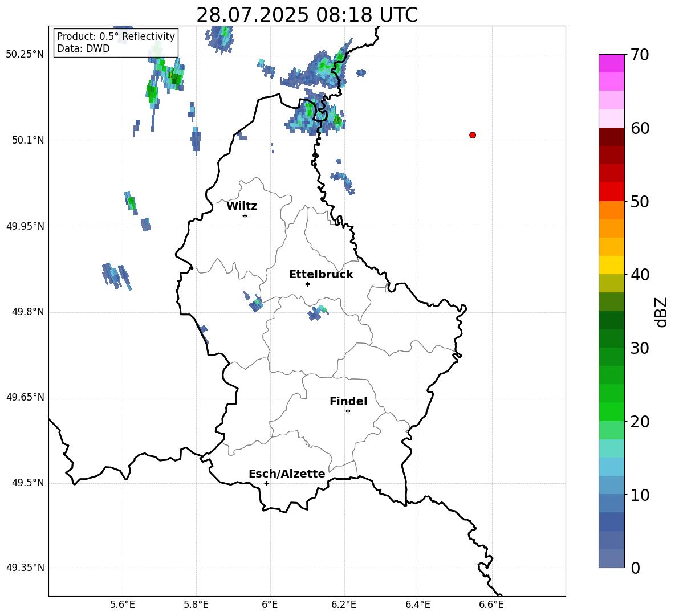Click the Findel station label
This screenshot has width=675, height=616.
click(348, 401)
